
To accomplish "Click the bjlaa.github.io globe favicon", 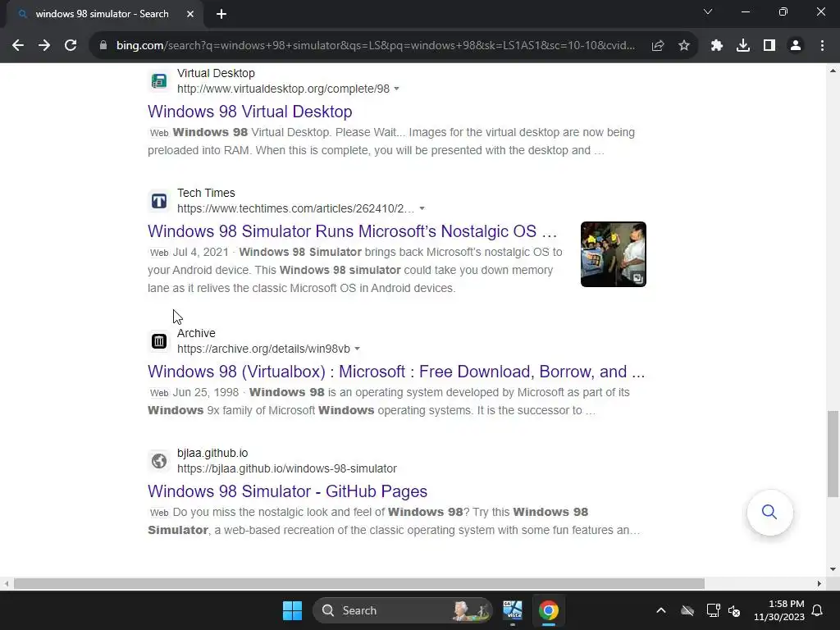I will (159, 461).
